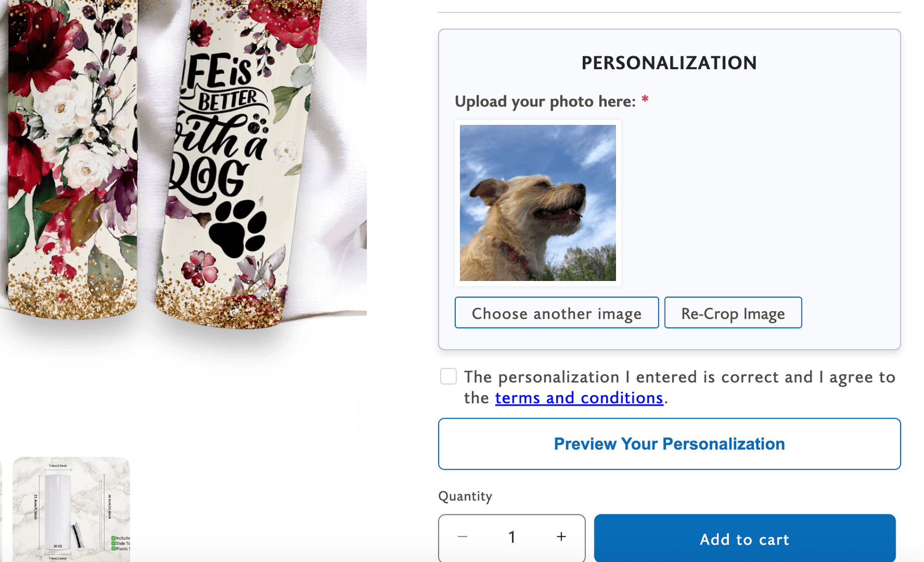Screen dimensions: 924x562
Task: Open the terms and conditions link
Action: click(579, 398)
